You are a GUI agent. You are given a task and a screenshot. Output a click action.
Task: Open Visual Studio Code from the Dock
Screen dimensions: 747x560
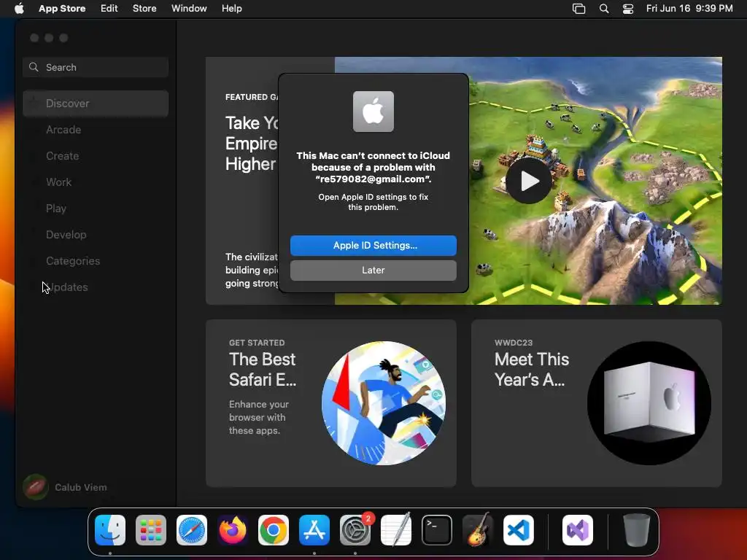519,529
